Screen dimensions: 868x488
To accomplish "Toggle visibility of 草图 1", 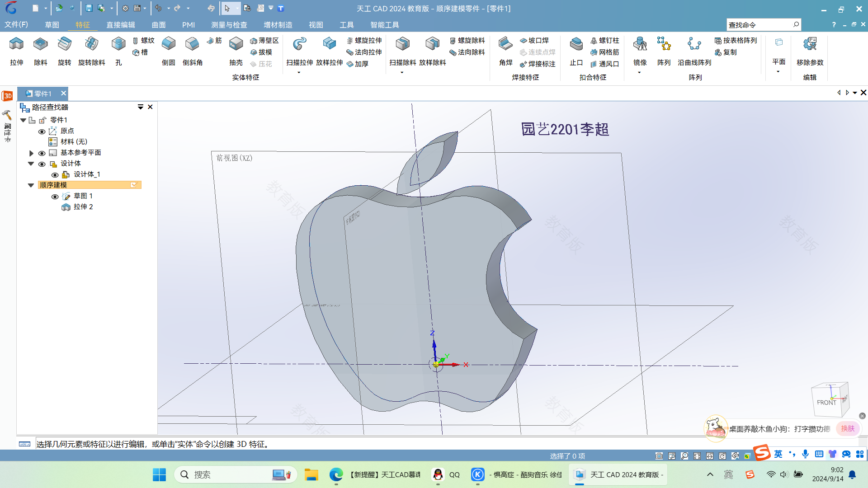I will click(55, 197).
